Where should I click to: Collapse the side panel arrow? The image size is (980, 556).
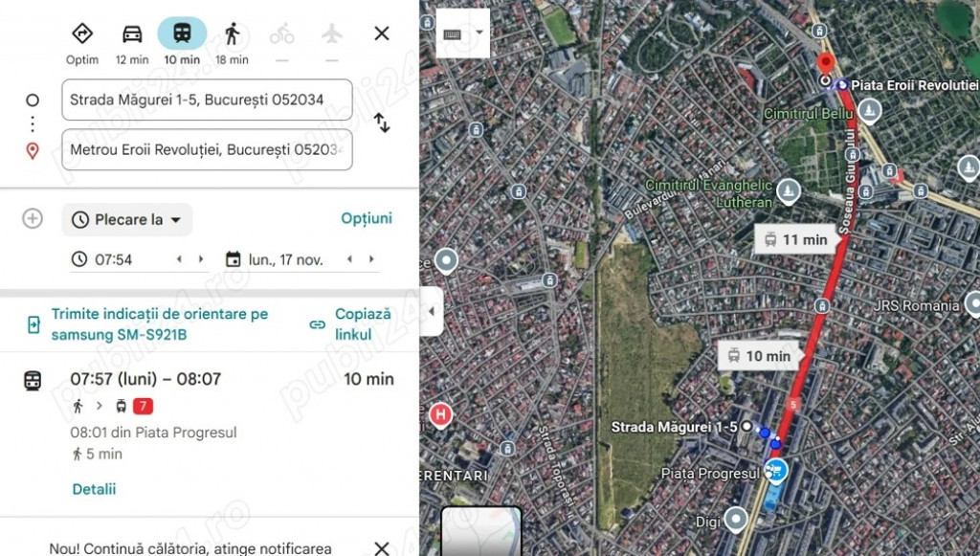coord(432,311)
